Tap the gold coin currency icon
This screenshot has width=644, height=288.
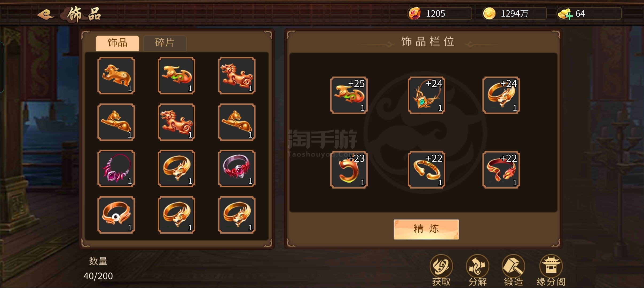pyautogui.click(x=489, y=13)
